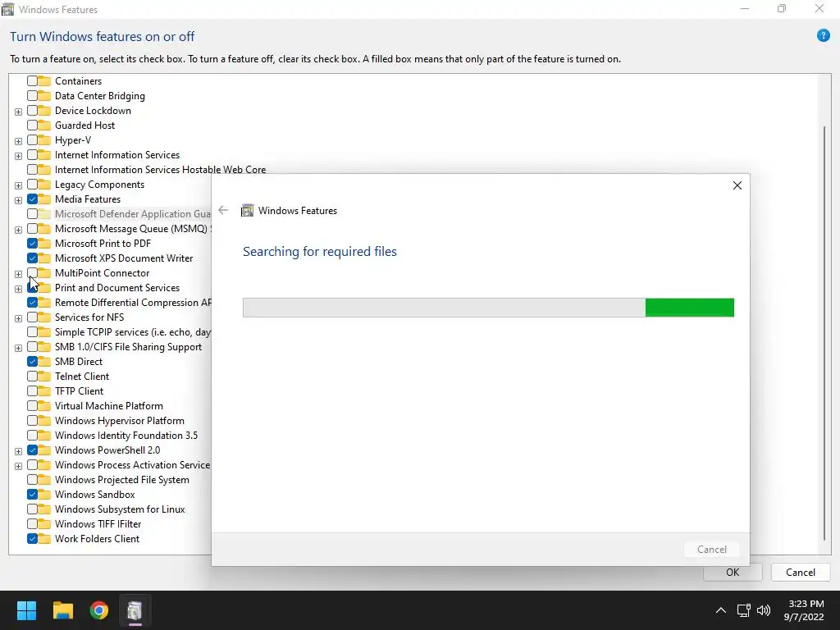This screenshot has width=840, height=630.
Task: Select the Windows Hypervisor Platform row
Action: click(119, 421)
